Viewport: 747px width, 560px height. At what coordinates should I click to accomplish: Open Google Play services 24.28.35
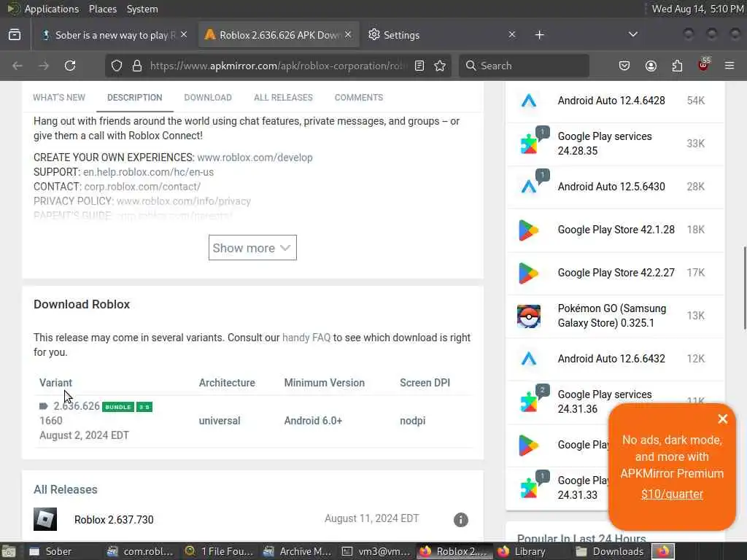605,144
